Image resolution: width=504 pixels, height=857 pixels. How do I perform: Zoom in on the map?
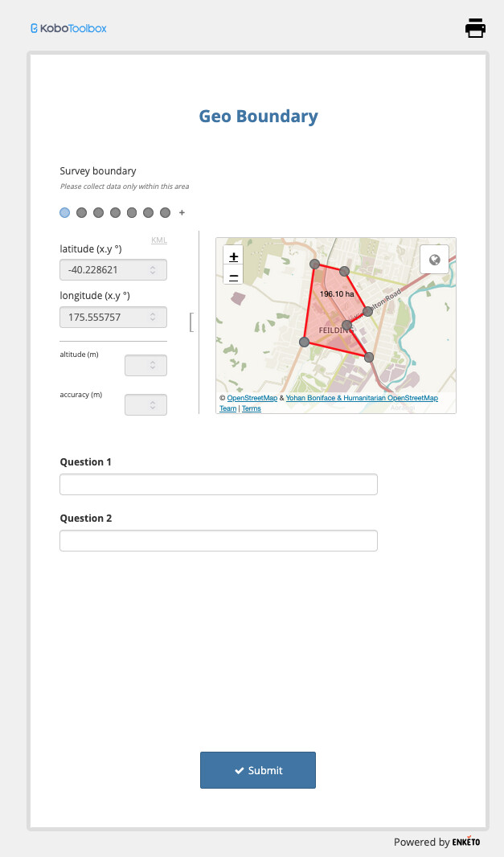point(233,257)
